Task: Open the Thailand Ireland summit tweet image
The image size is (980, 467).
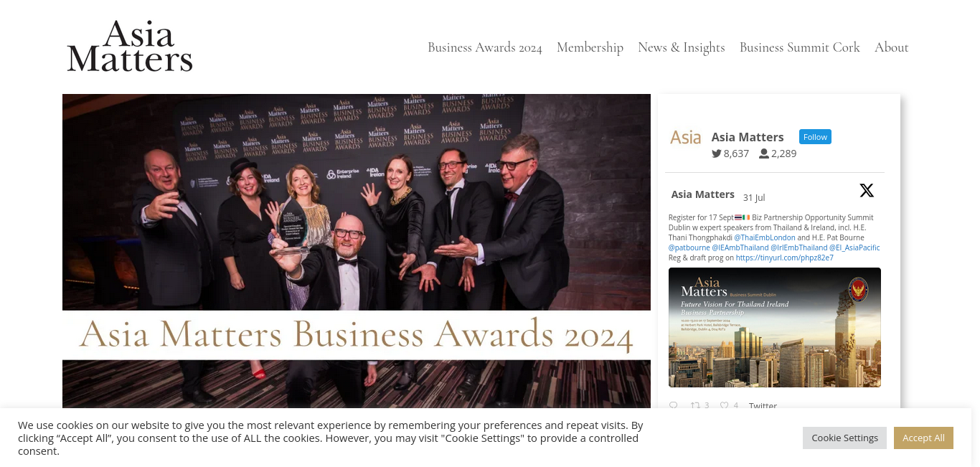Action: (x=775, y=327)
